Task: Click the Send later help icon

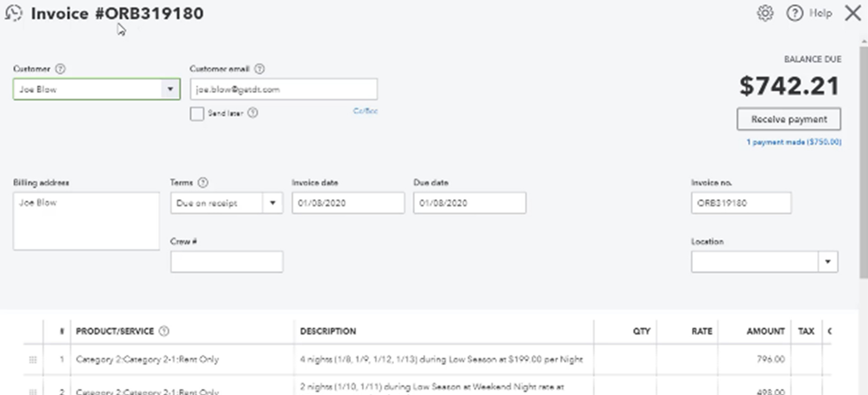Action: point(253,113)
